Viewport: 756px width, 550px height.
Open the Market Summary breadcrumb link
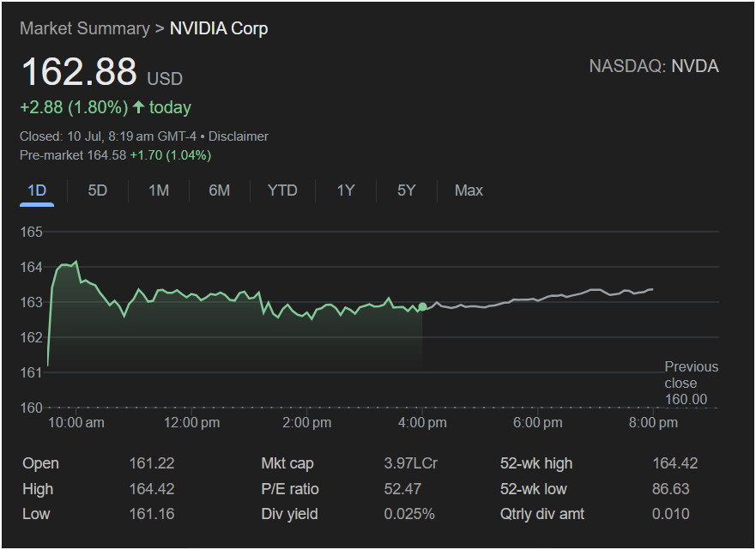(85, 28)
